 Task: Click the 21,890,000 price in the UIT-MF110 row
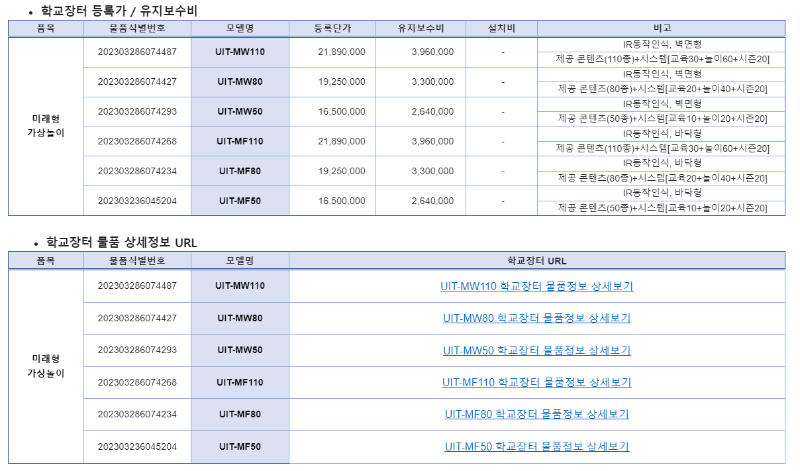click(341, 141)
